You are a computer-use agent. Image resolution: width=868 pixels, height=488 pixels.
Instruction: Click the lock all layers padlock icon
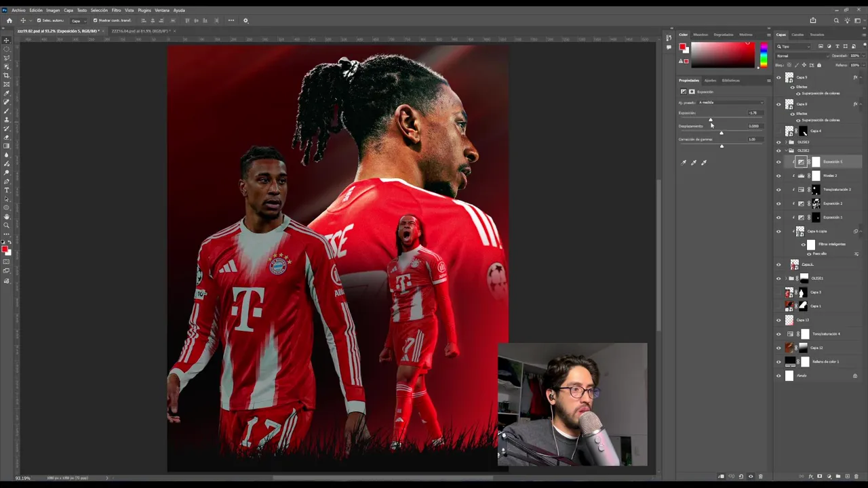tap(819, 65)
